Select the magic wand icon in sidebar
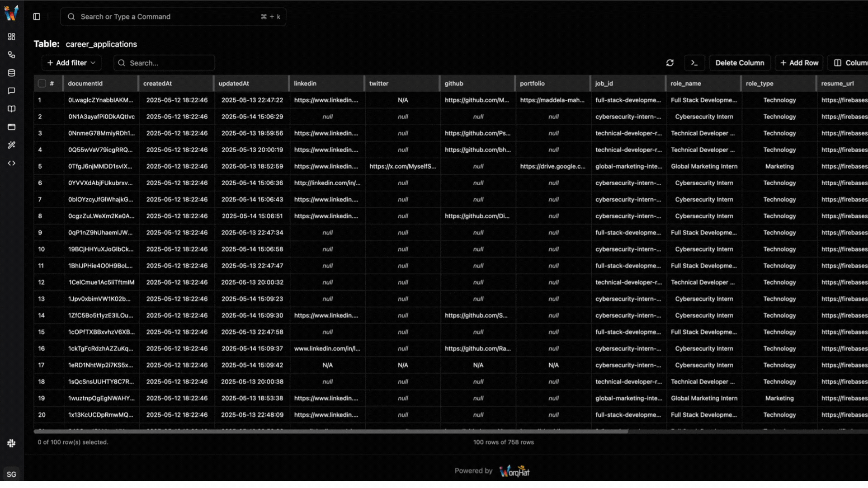The height and width of the screenshot is (488, 868). coord(12,145)
